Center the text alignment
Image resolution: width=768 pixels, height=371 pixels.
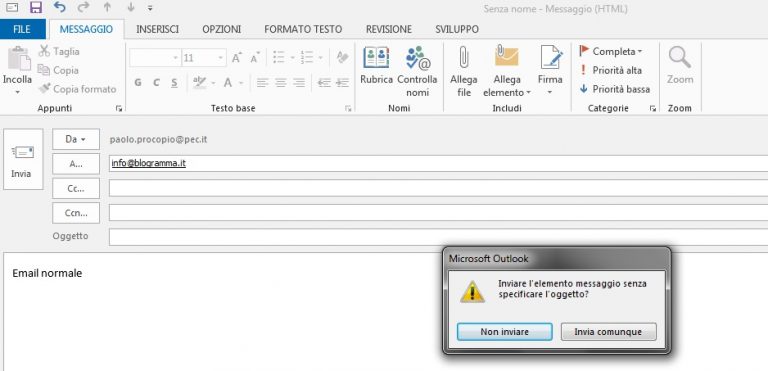281,83
